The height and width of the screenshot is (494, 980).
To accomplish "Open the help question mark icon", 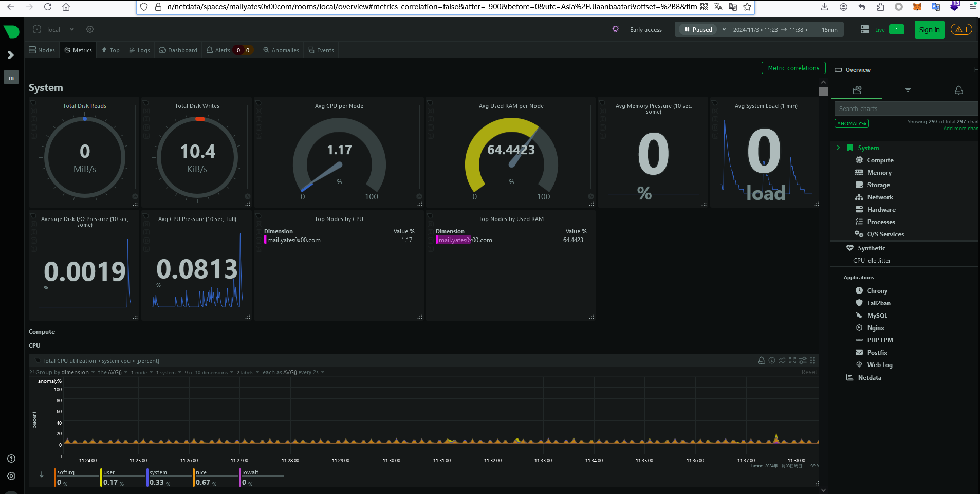I will [11, 459].
